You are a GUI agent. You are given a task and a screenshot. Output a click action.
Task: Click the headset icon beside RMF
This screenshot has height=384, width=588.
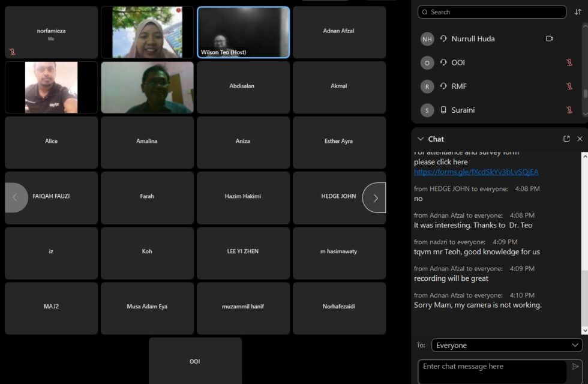click(442, 86)
